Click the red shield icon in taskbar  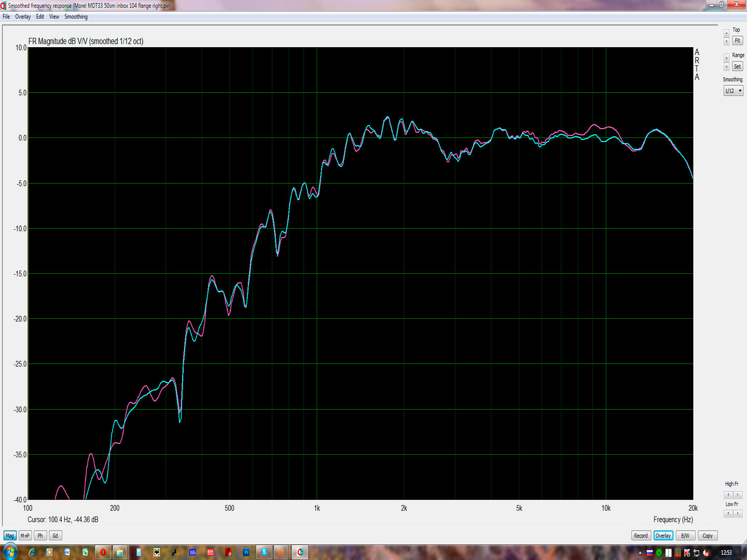(228, 552)
